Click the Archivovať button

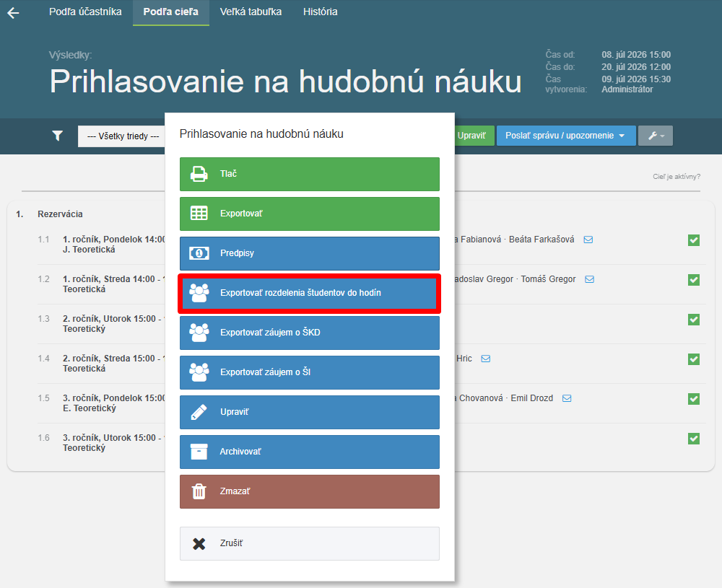click(310, 452)
